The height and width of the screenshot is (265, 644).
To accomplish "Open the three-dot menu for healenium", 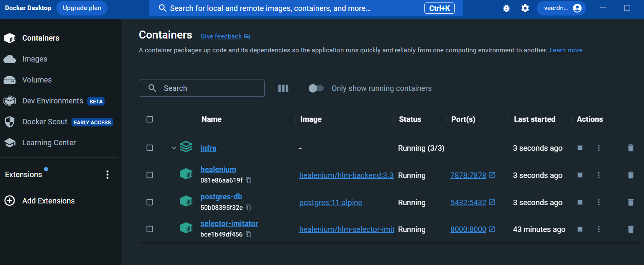I will [x=599, y=175].
